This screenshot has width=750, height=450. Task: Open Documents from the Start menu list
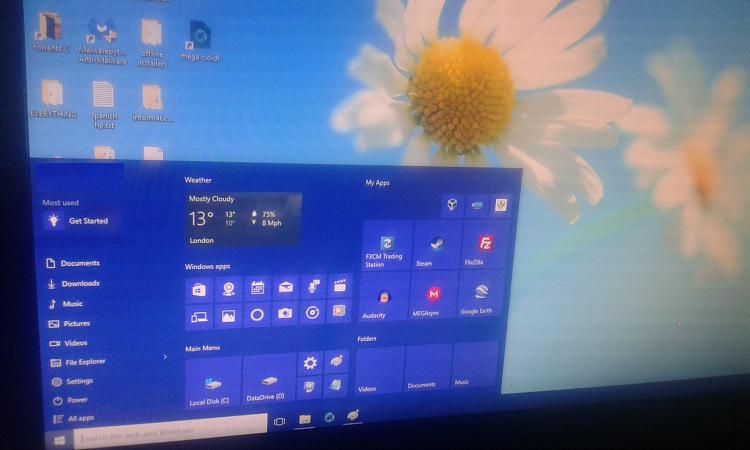[73, 263]
